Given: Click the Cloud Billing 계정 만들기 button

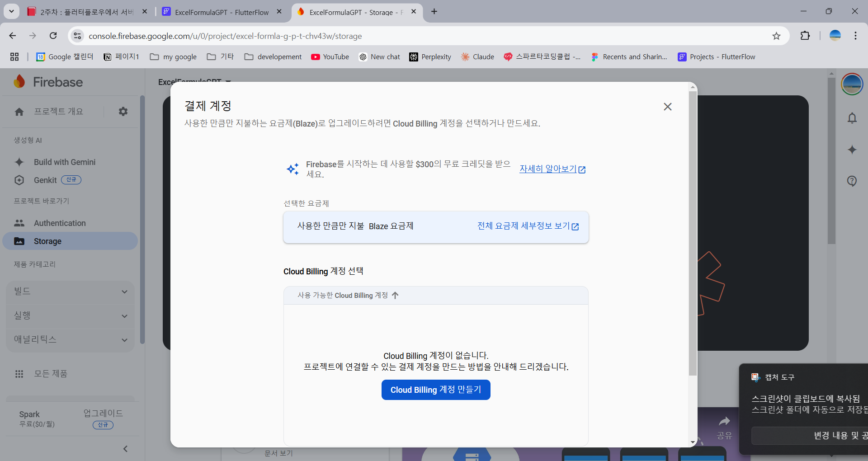Looking at the screenshot, I should (x=436, y=390).
